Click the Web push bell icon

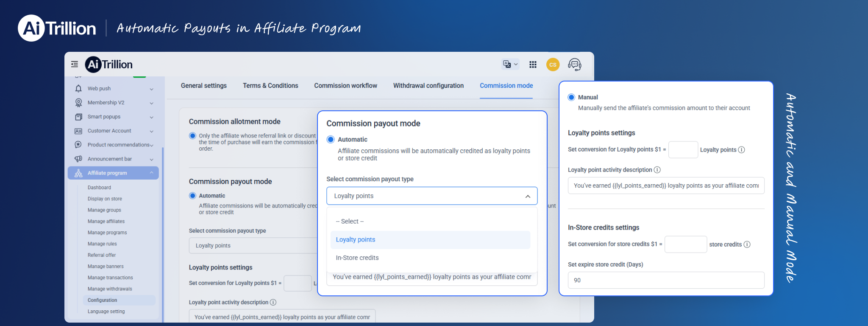click(x=78, y=88)
